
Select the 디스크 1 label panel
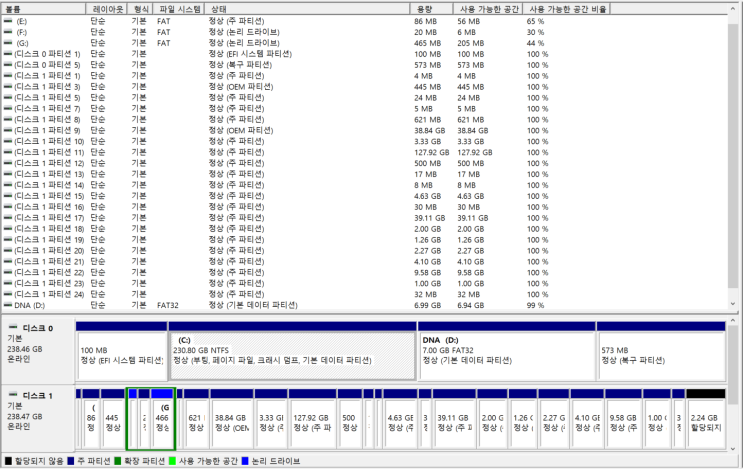pos(38,417)
